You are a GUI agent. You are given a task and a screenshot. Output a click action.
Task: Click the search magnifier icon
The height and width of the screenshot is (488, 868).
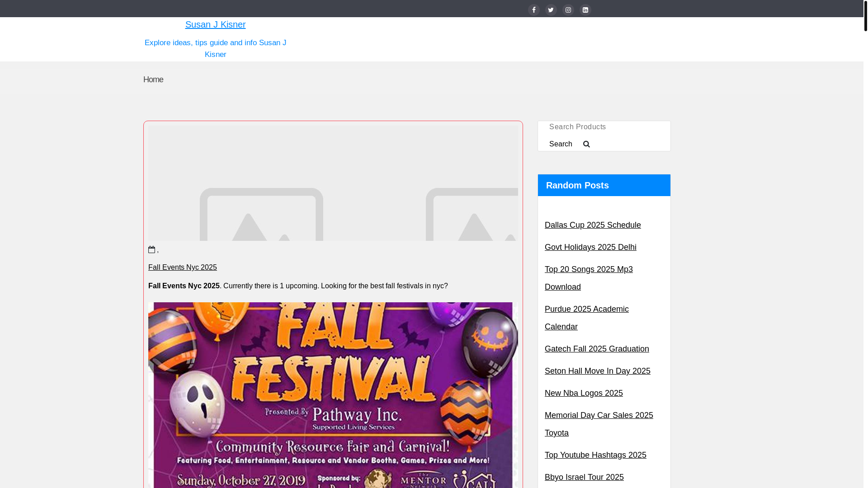tap(586, 144)
